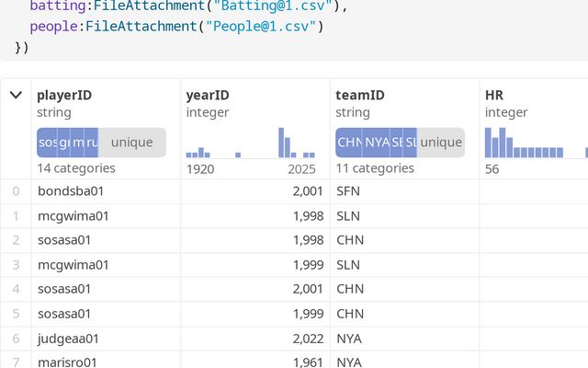Select the 'unique' segment in playerID summary
This screenshot has height=368, width=588.
[131, 143]
